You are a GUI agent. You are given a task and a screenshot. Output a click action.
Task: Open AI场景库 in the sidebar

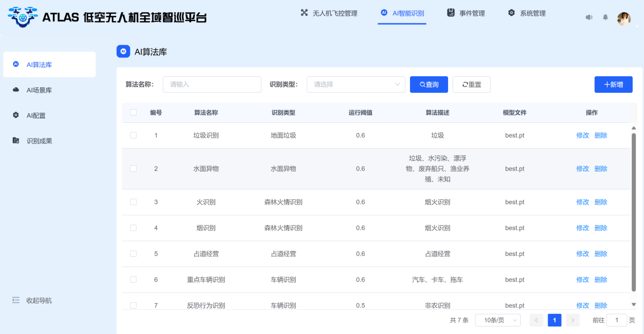point(39,90)
